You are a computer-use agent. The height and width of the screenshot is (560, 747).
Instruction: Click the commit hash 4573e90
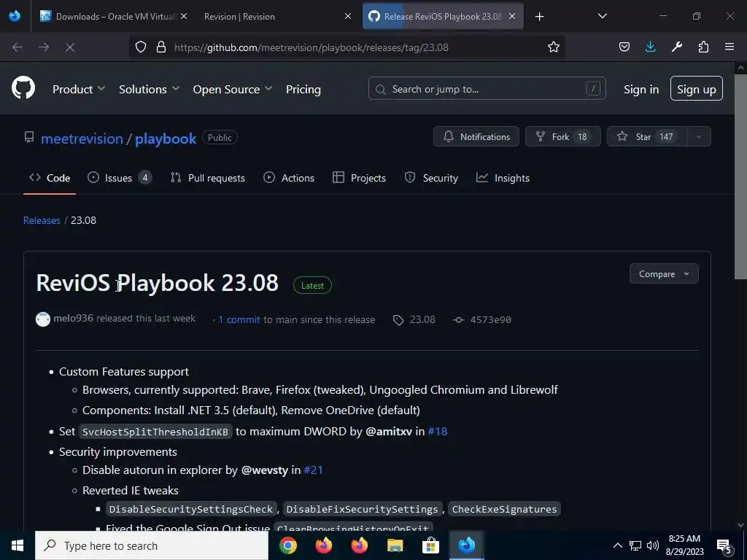[490, 319]
